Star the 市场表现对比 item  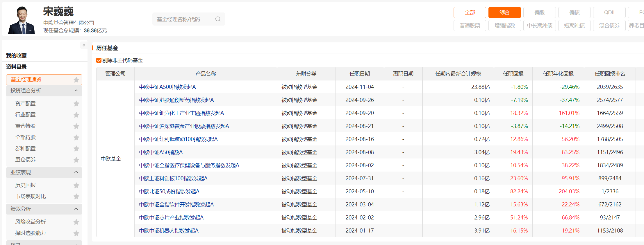coord(76,197)
